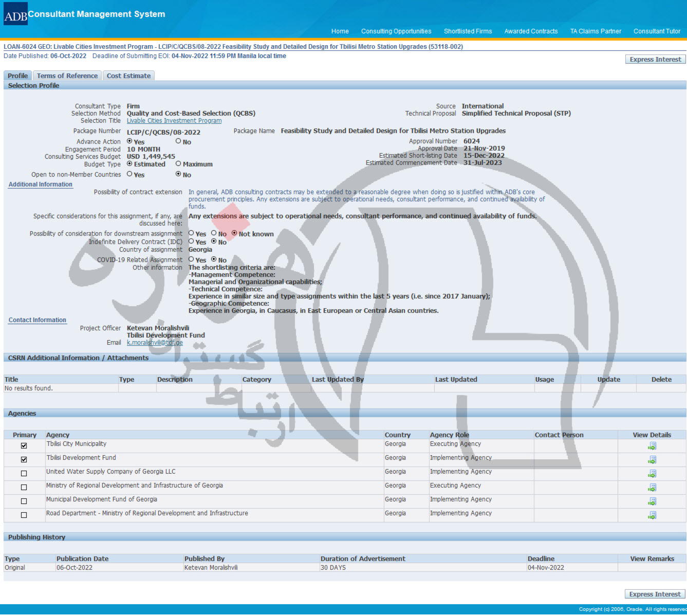Click Contact Information heading
687x616 pixels.
point(38,320)
